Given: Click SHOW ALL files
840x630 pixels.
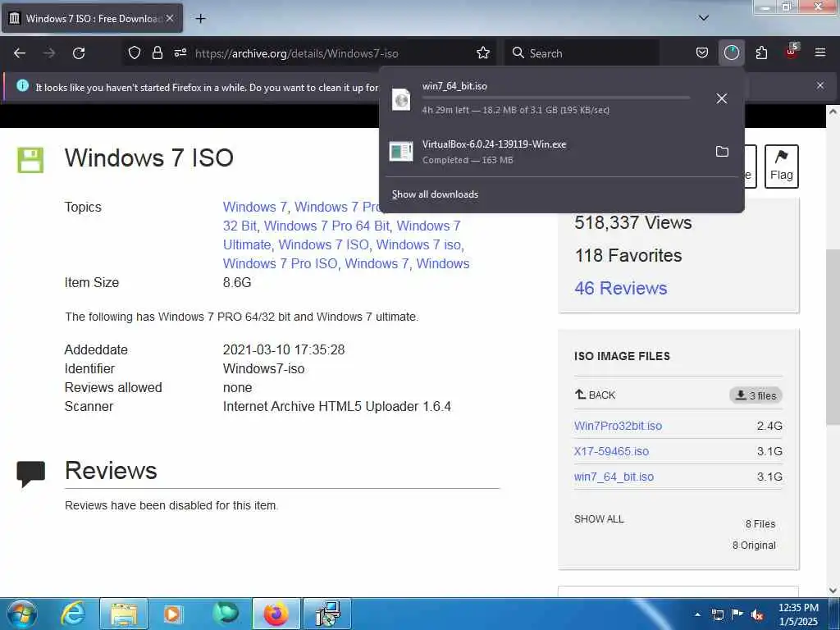Looking at the screenshot, I should click(599, 519).
